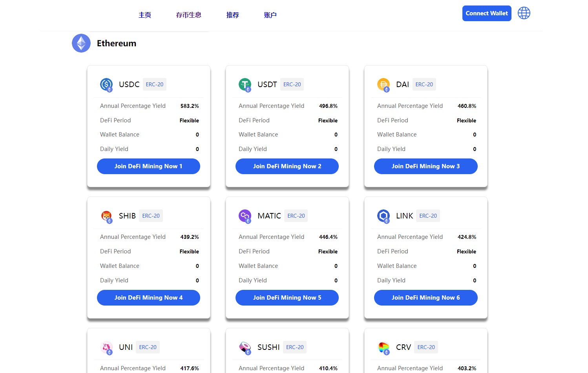The image size is (588, 373).
Task: Click the Connect Wallet button
Action: (487, 13)
